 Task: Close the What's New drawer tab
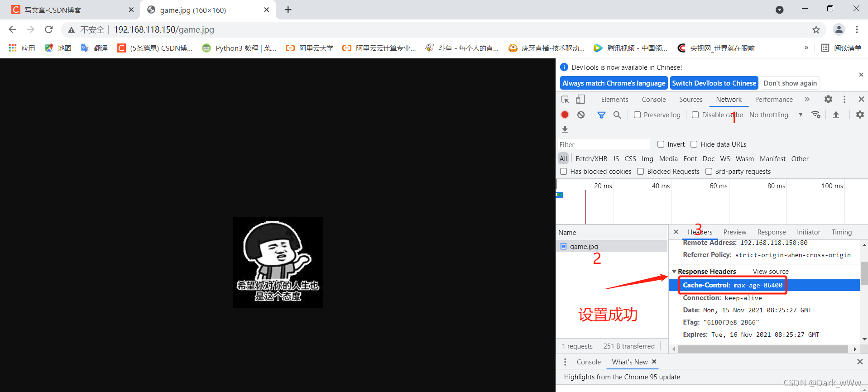point(654,361)
